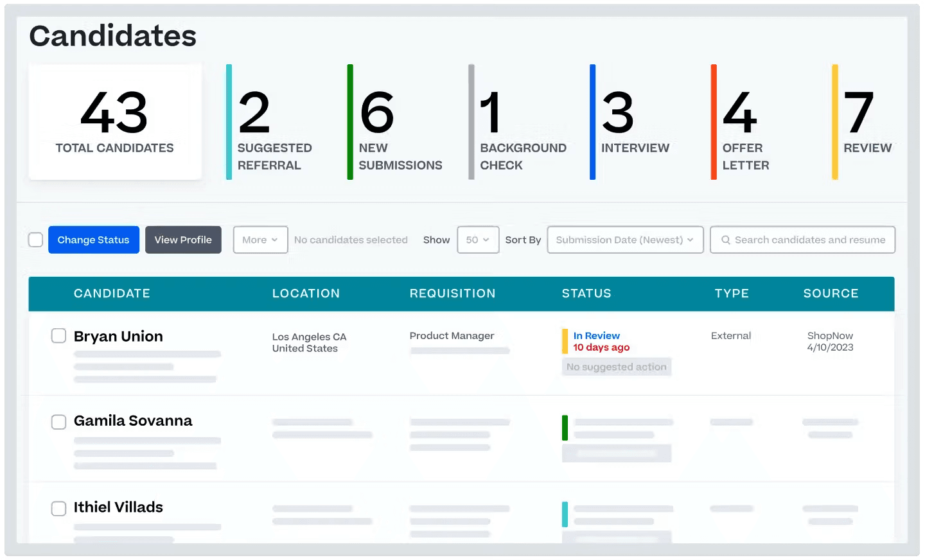Select the 43 Total Candidates card
The height and width of the screenshot is (560, 925).
(115, 122)
